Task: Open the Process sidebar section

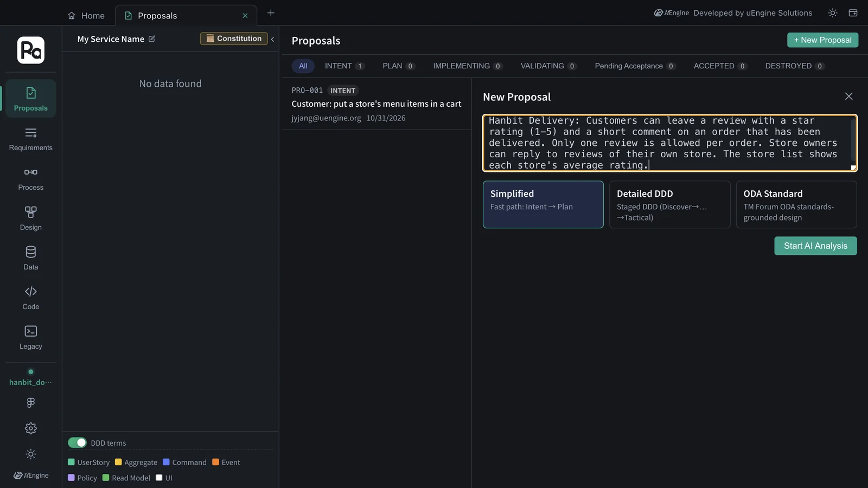Action: click(31, 178)
